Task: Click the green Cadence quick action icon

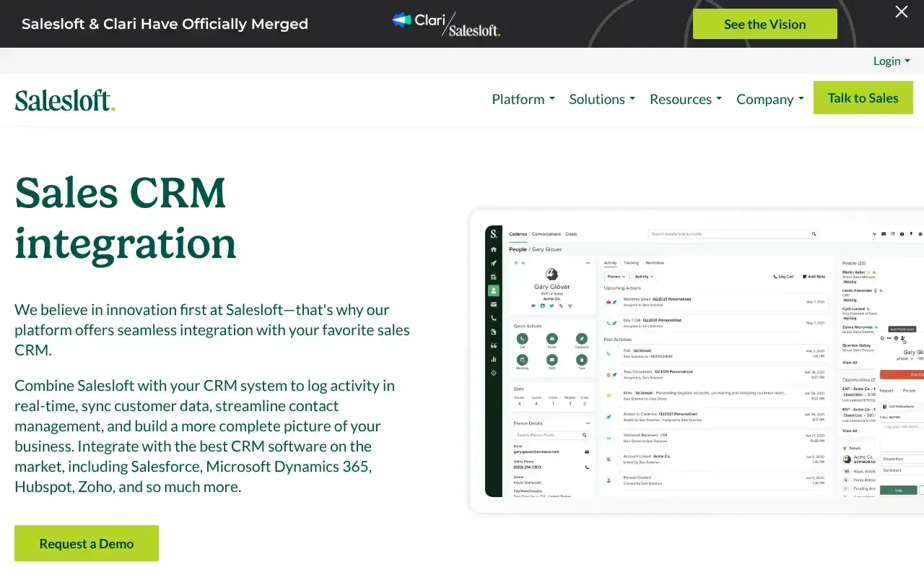Action: [582, 338]
